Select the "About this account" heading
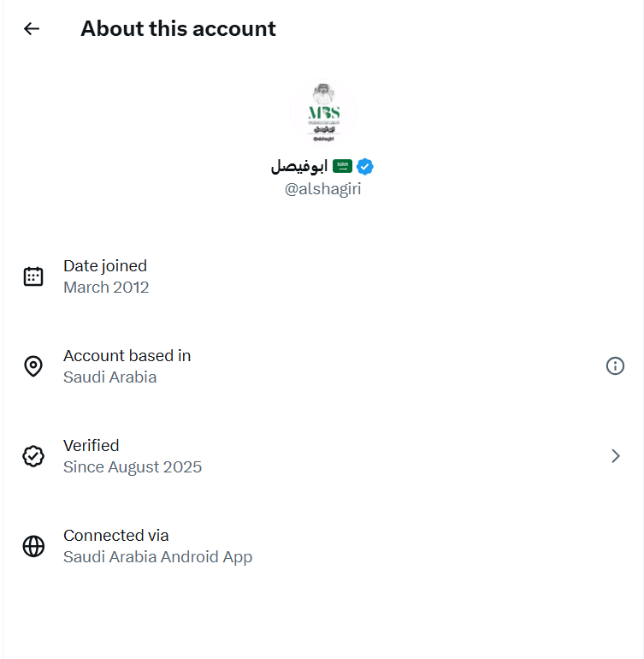Image resolution: width=644 pixels, height=659 pixels. 178,28
